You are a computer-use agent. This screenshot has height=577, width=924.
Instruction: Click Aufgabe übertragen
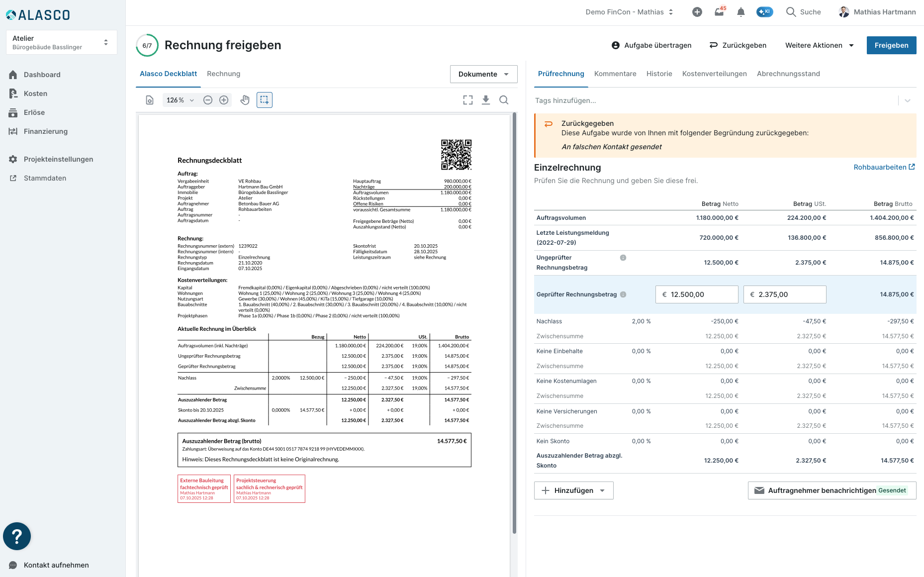tap(651, 45)
